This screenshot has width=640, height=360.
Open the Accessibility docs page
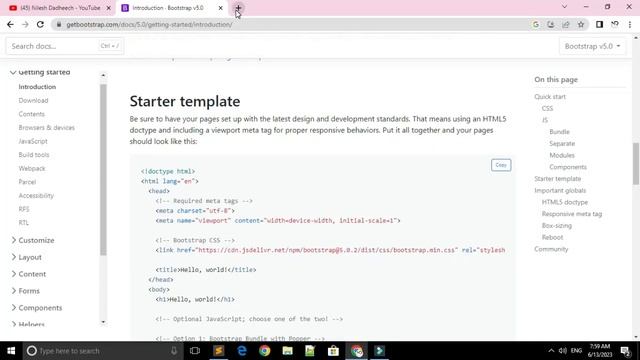coord(36,196)
